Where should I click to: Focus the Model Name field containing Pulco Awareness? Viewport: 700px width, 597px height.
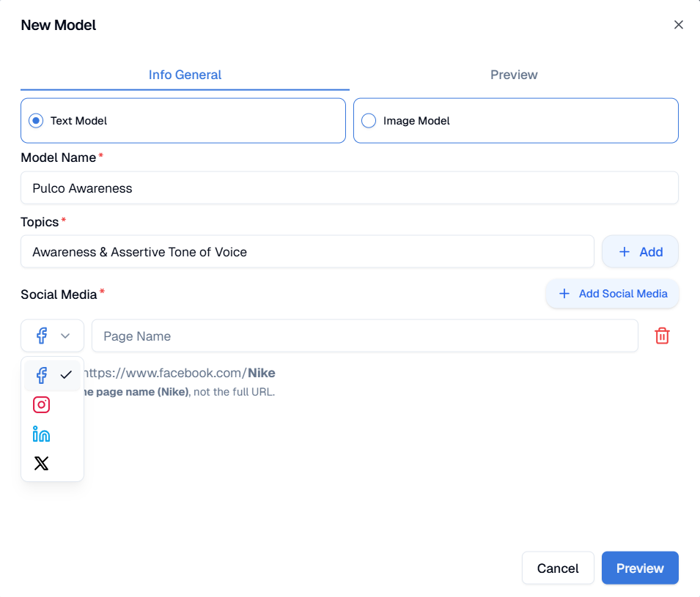tap(349, 188)
